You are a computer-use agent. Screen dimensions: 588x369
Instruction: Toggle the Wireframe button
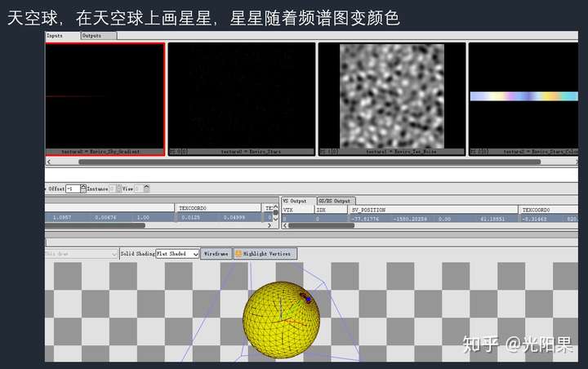216,254
